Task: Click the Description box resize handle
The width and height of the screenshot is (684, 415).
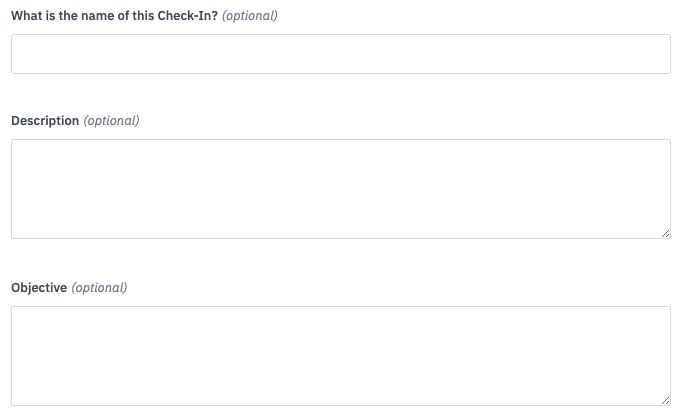Action: point(665,233)
